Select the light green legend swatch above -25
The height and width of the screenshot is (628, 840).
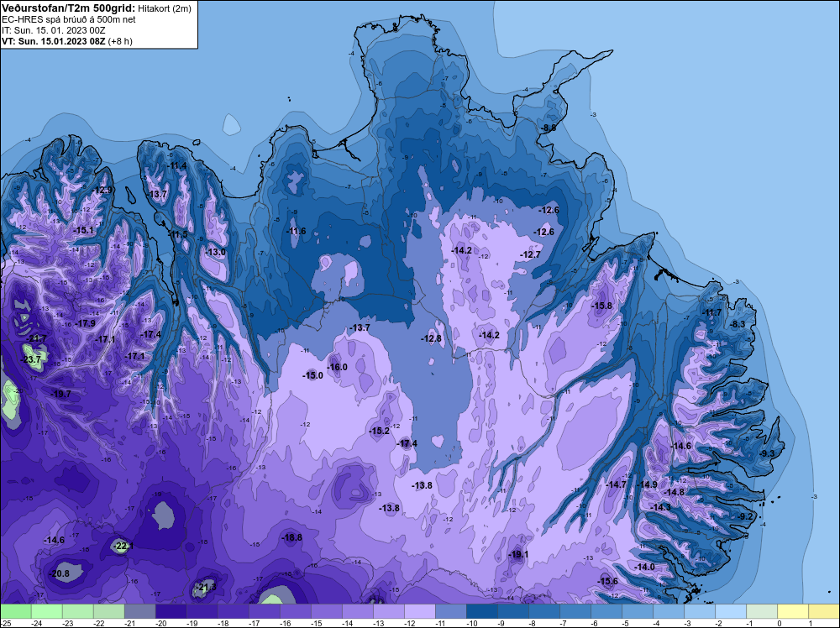click(15, 611)
